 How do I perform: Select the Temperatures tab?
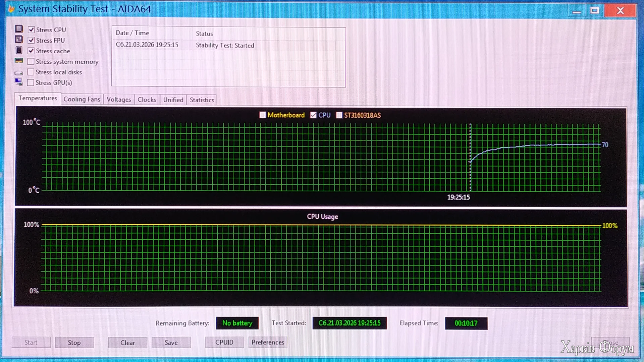[x=38, y=98]
